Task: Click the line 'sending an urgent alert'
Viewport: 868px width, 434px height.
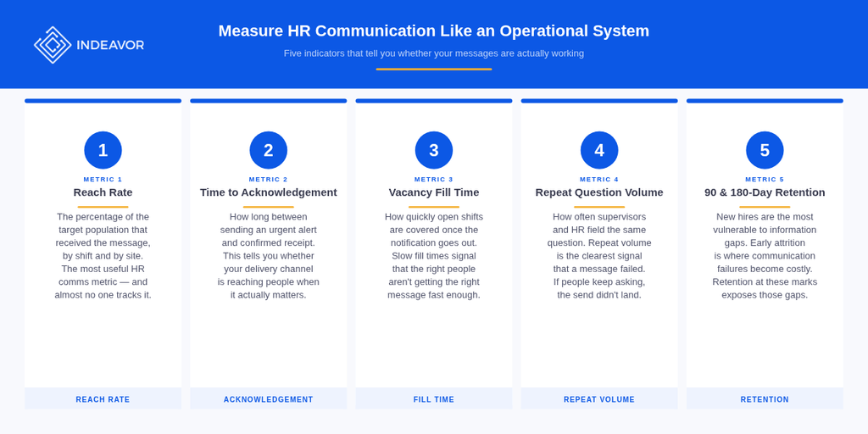Action: coord(269,230)
